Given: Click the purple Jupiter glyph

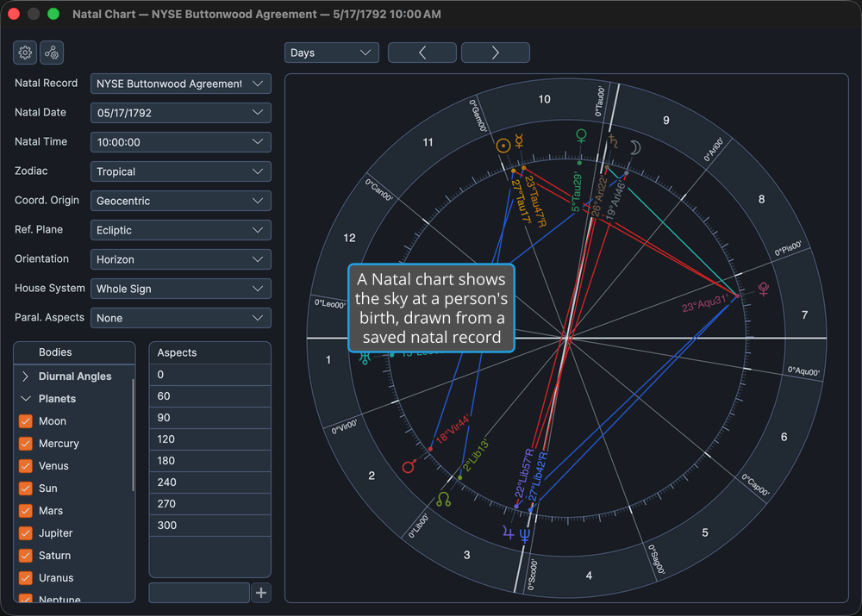Looking at the screenshot, I should pos(508,532).
